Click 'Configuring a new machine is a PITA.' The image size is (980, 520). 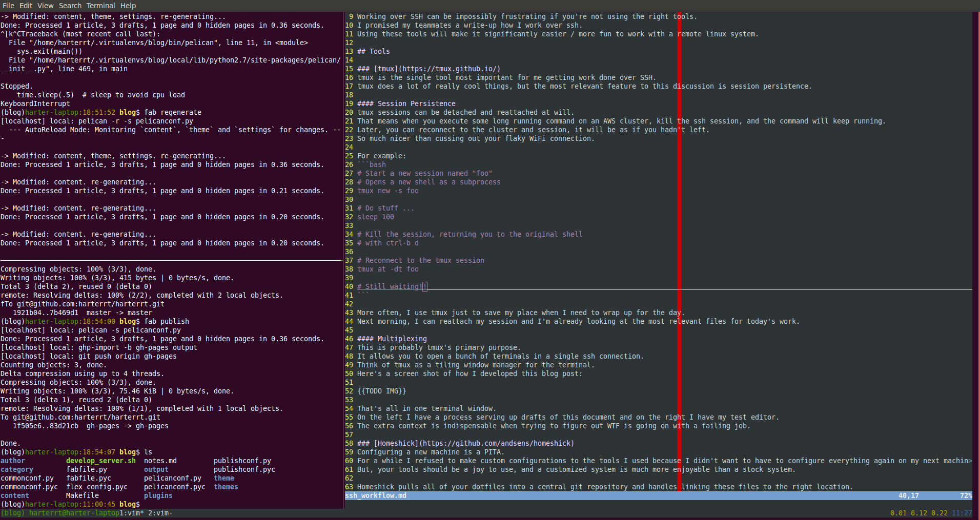431,452
